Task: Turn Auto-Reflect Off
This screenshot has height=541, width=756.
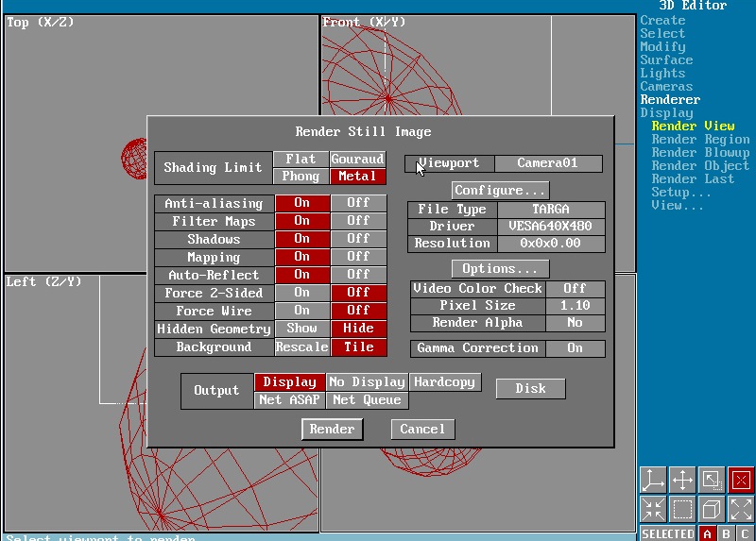Action: (x=359, y=275)
